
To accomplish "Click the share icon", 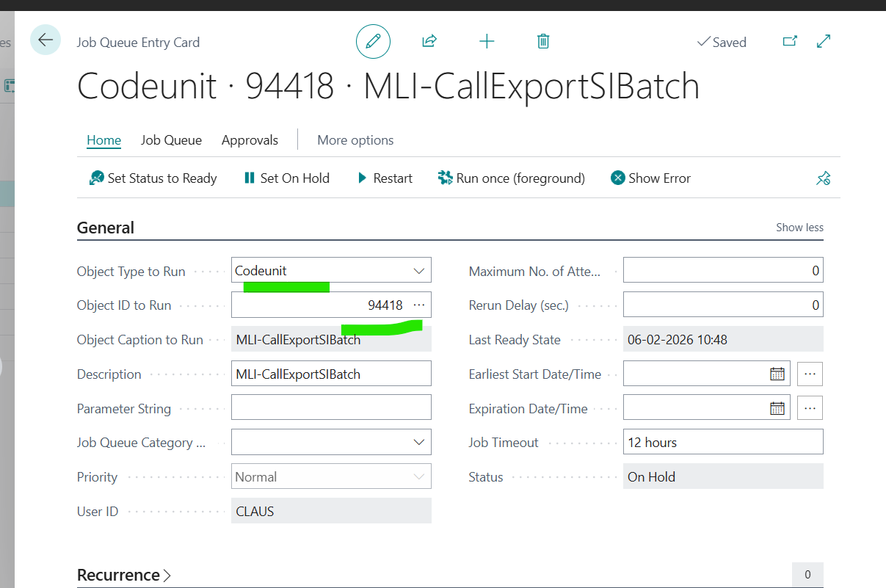I will (x=429, y=41).
